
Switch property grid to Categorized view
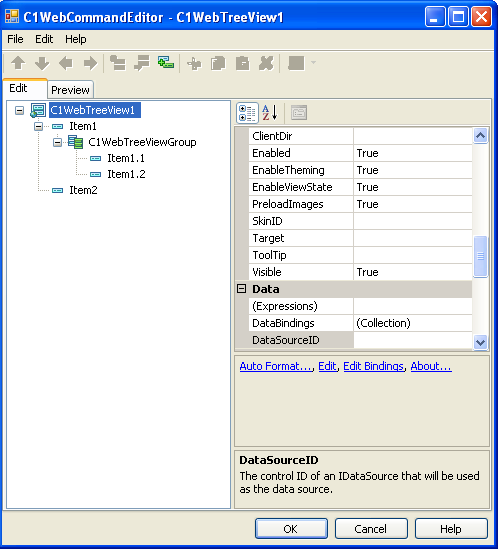click(247, 113)
